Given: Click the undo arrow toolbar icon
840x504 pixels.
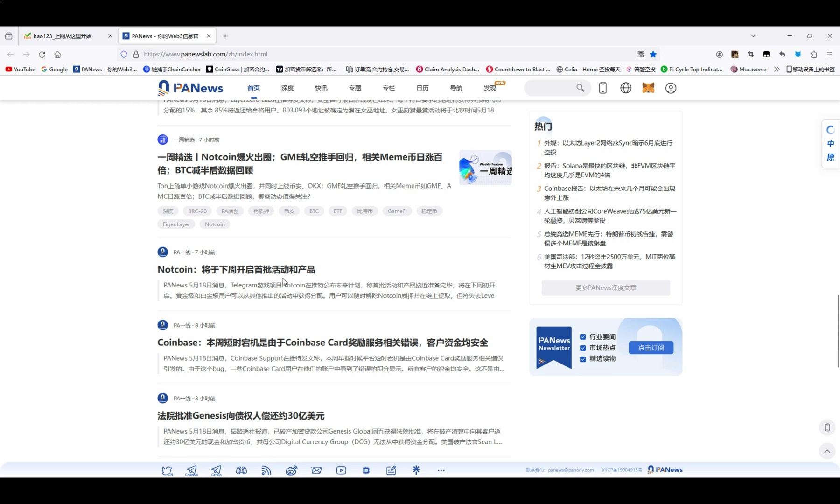Looking at the screenshot, I should click(x=782, y=54).
